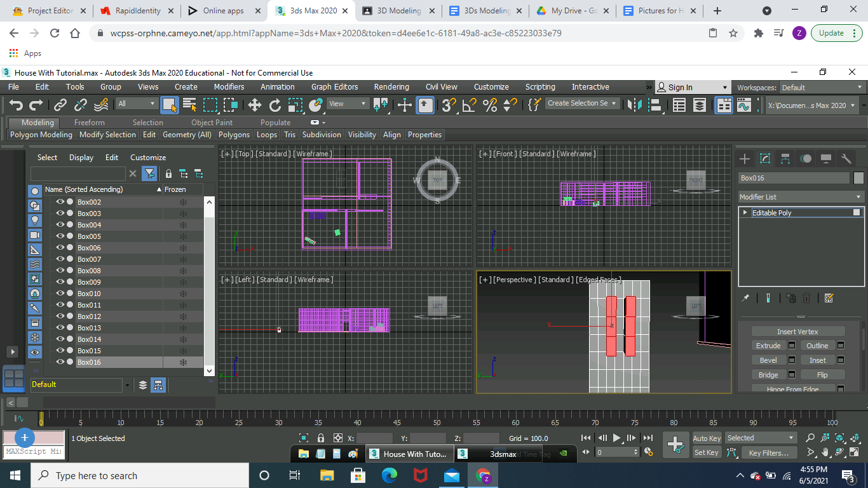Open the Default layer dropdown in explorer

pos(127,384)
